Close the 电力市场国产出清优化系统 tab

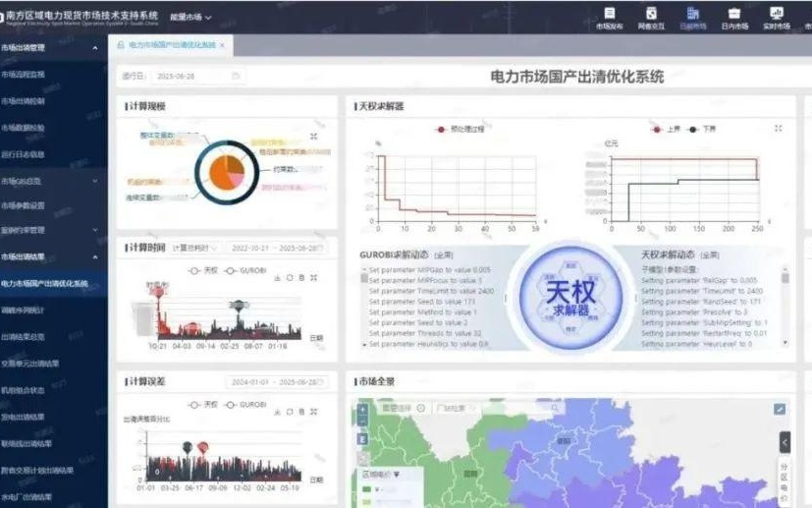coord(222,45)
